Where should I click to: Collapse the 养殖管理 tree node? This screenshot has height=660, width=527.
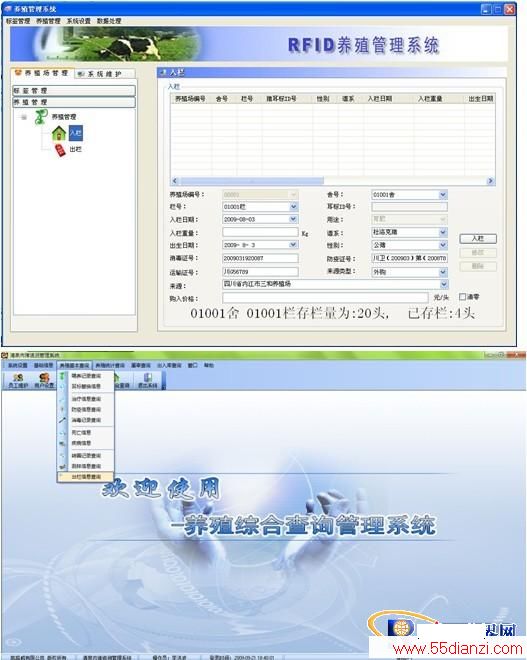[24, 117]
